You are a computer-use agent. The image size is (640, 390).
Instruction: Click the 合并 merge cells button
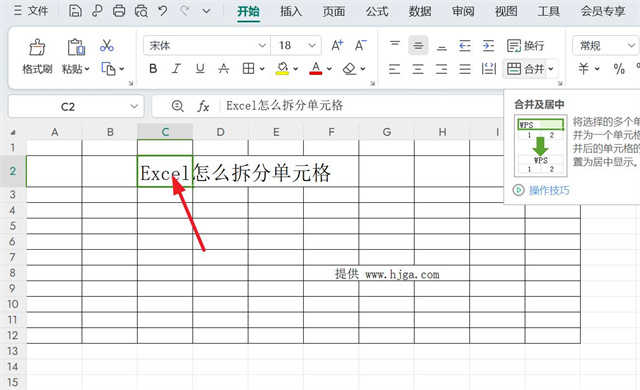pos(525,69)
